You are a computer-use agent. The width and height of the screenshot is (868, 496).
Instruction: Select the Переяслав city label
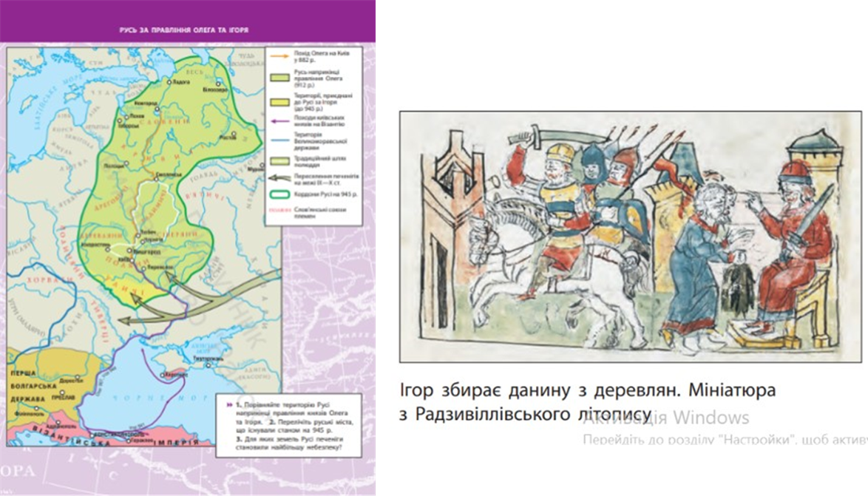161,267
